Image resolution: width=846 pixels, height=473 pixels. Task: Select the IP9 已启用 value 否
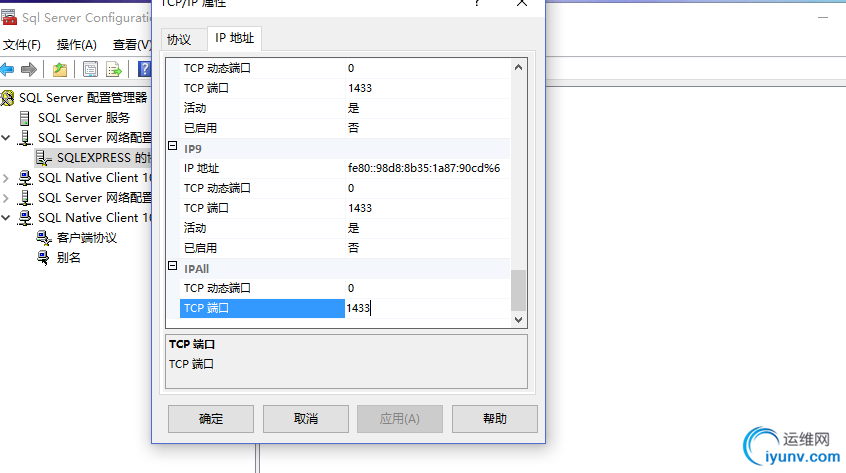(x=427, y=248)
